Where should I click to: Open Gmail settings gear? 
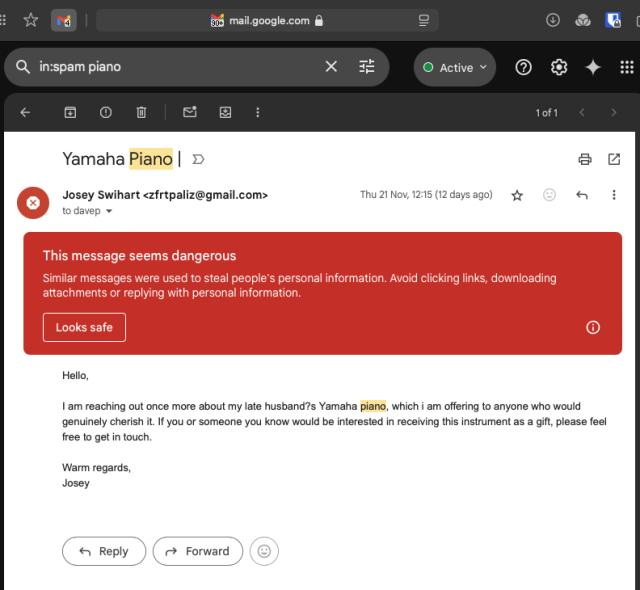(559, 67)
